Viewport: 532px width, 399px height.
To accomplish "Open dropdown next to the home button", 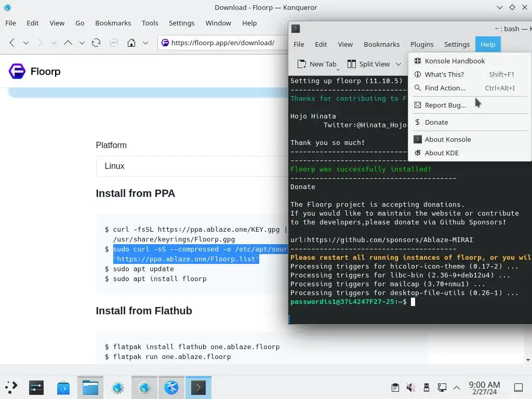I will point(145,43).
